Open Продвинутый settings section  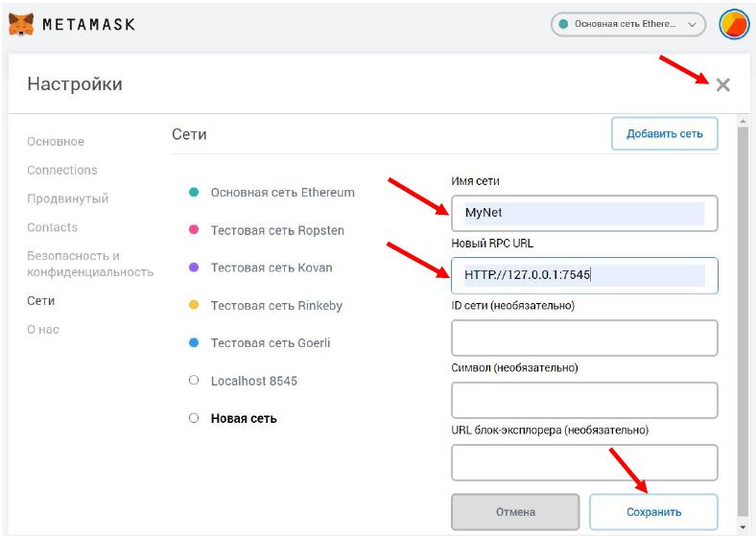coord(67,198)
